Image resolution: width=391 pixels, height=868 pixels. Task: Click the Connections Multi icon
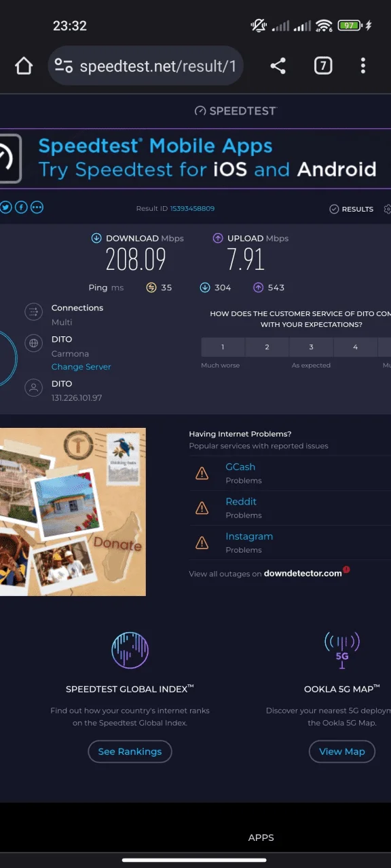(x=33, y=312)
